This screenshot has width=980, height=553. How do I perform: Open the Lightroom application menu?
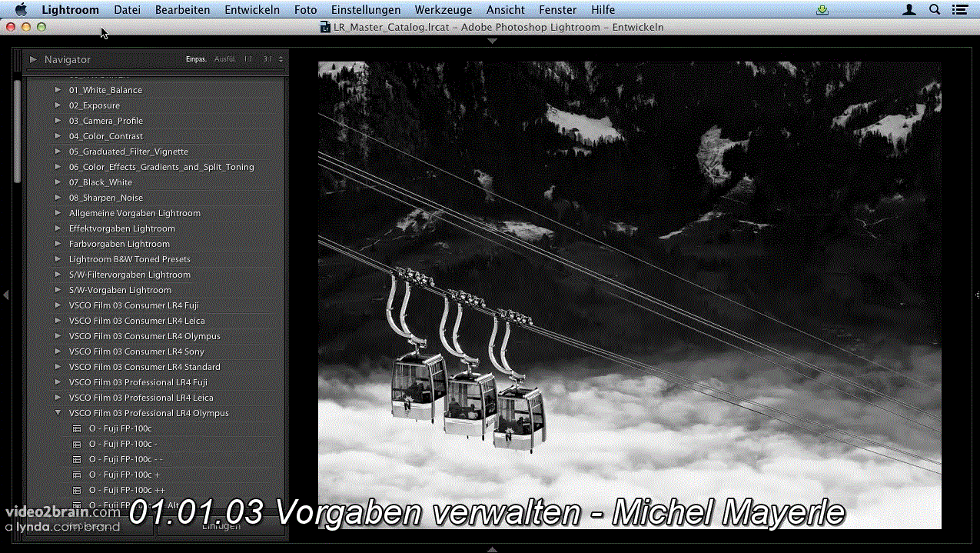point(70,9)
